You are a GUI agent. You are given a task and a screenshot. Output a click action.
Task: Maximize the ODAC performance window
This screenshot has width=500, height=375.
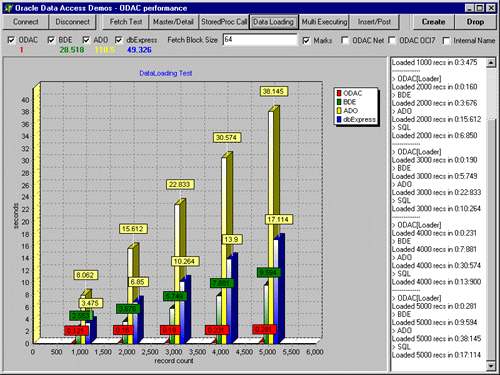(x=480, y=8)
